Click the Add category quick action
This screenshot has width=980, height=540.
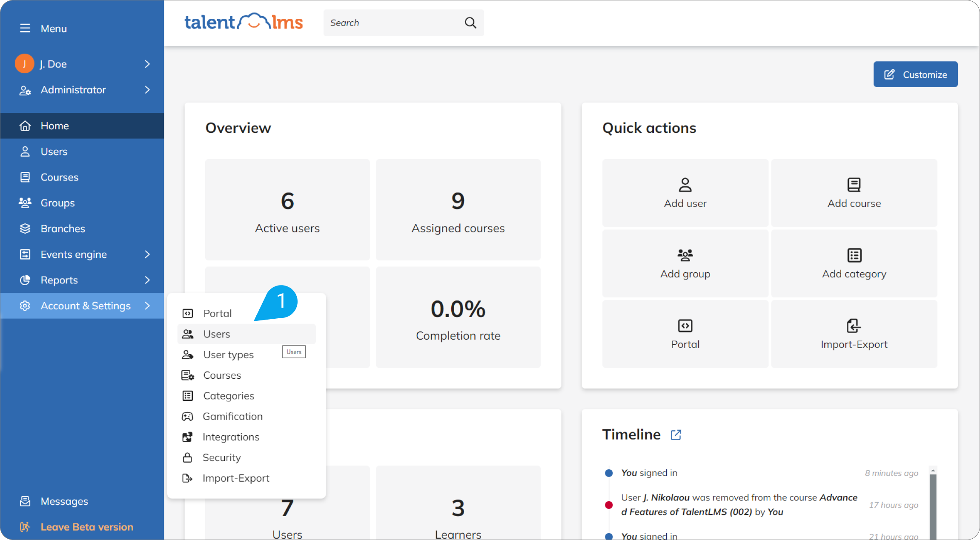854,263
